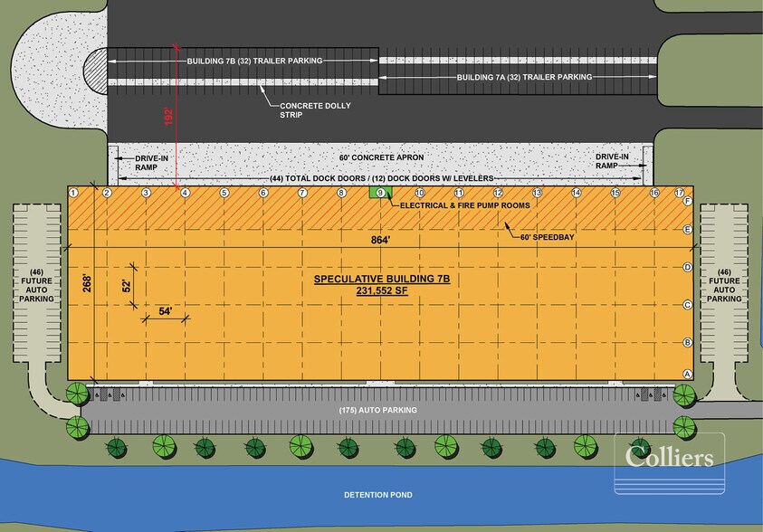The height and width of the screenshot is (532, 763).
Task: Click column grid marker 1
Action: coord(72,193)
